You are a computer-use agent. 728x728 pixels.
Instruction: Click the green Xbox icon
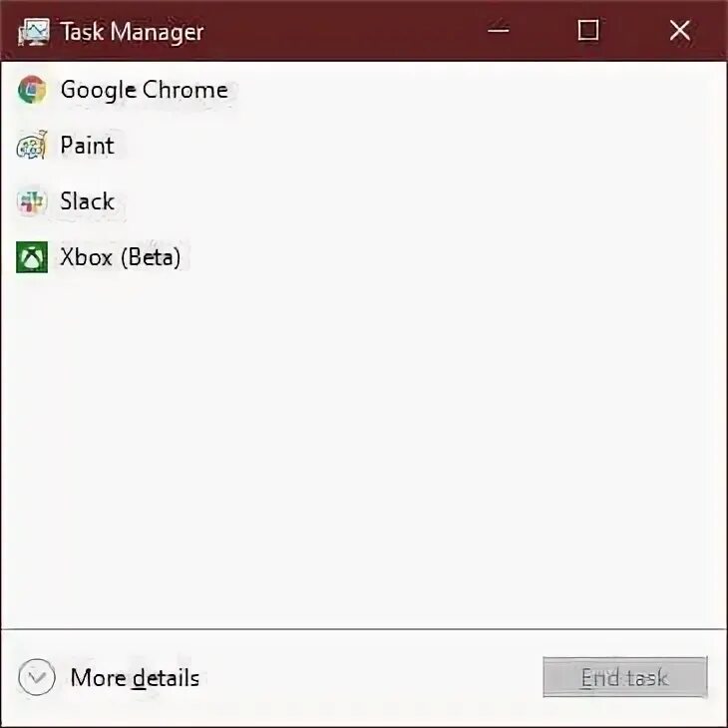[x=32, y=258]
